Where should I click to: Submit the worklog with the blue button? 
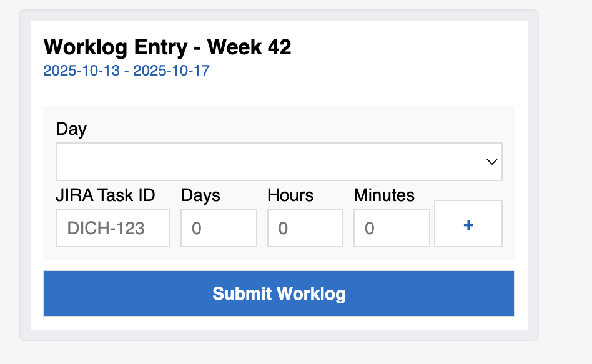click(x=279, y=293)
